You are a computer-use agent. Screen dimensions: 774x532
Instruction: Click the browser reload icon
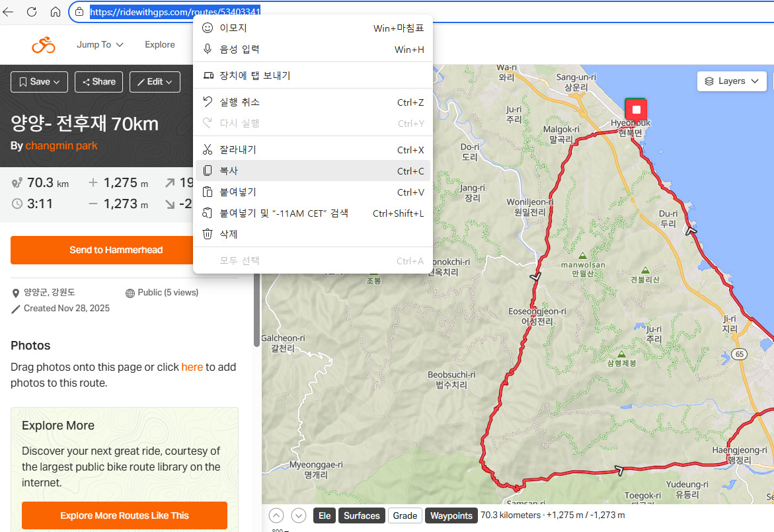[32, 12]
